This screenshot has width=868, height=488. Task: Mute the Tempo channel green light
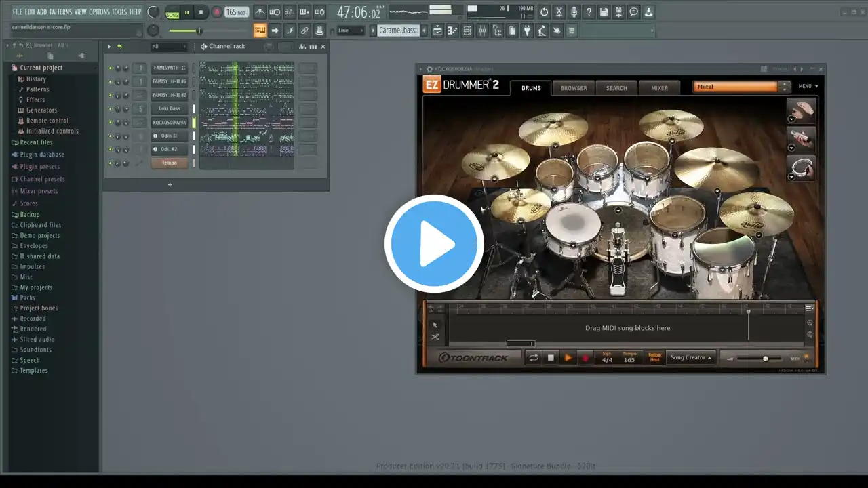tap(111, 163)
